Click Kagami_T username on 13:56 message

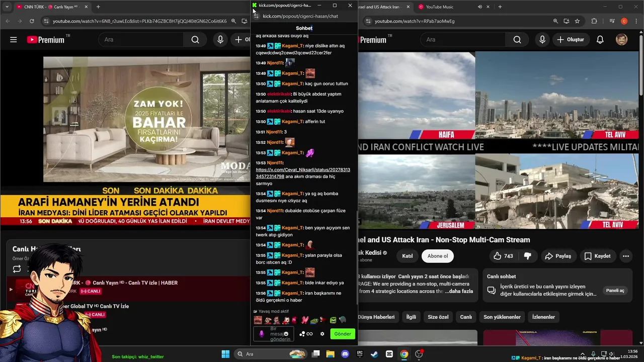(x=292, y=293)
